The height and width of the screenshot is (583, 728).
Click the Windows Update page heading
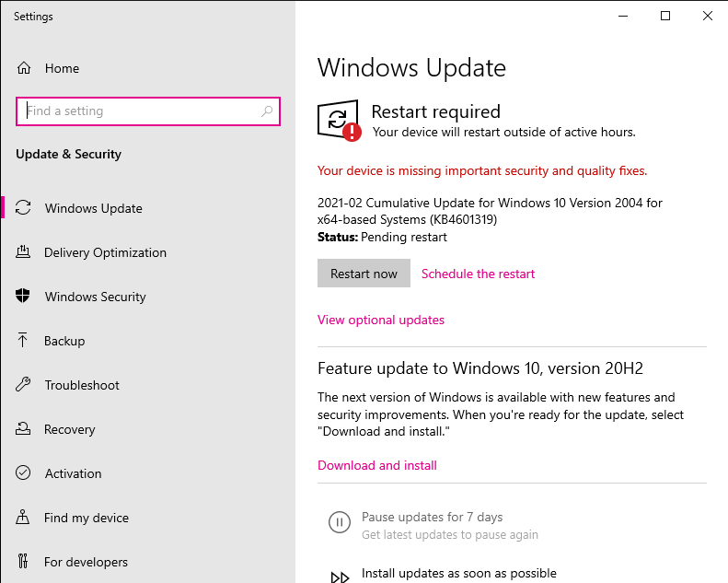pyautogui.click(x=411, y=68)
